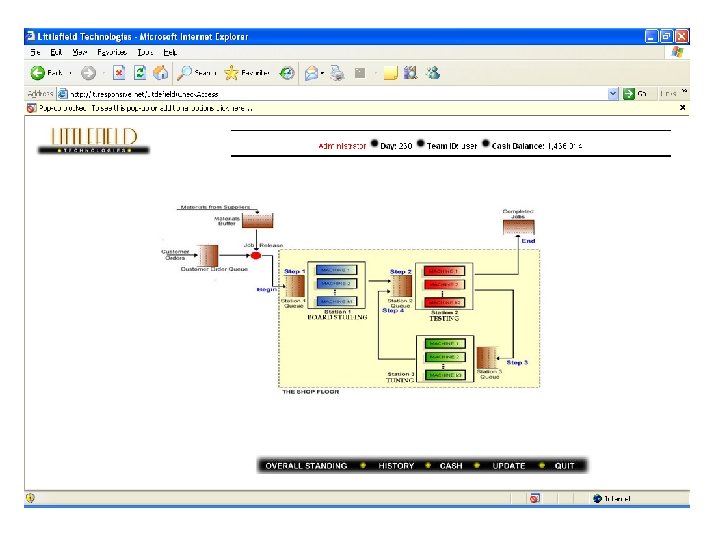Click the Station 1 Queue icon

click(x=294, y=287)
